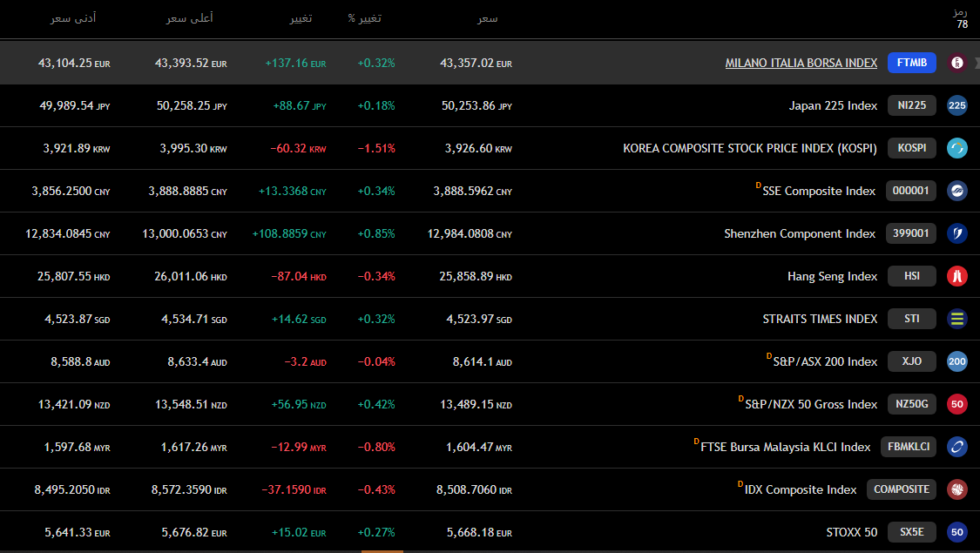
Task: Click the STI change +14.62 SGD
Action: pyautogui.click(x=299, y=319)
